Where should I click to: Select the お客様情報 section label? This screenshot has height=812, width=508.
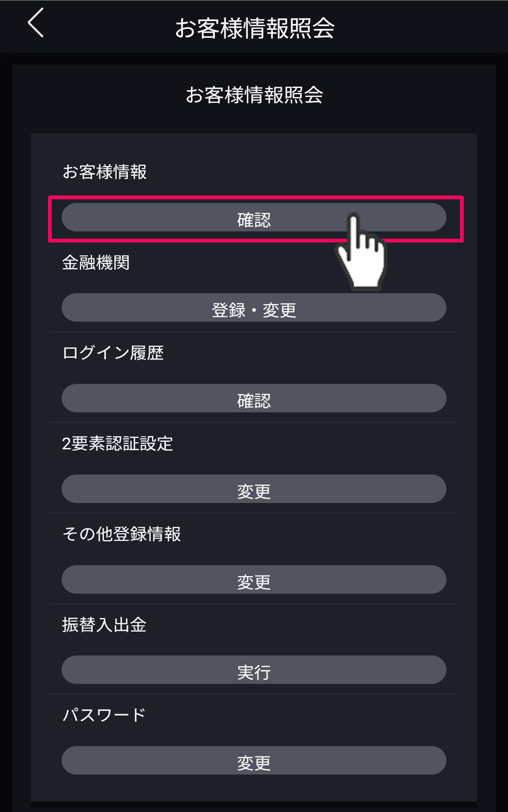click(x=104, y=172)
